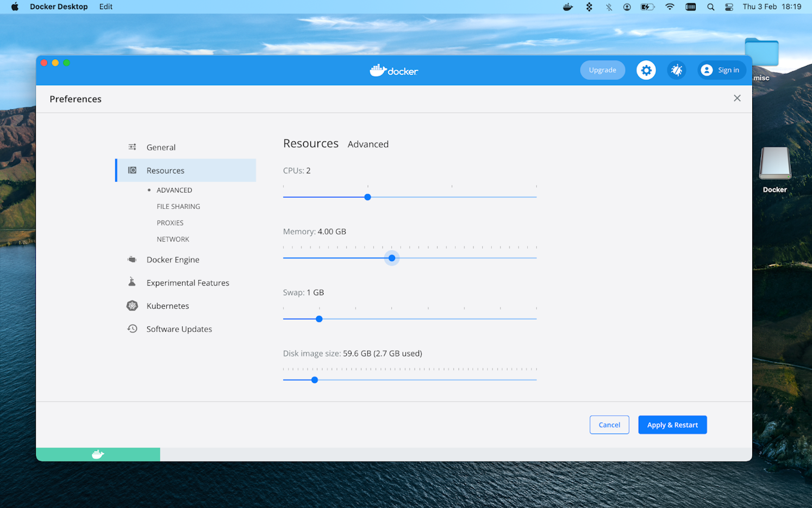Click the Upgrade button
Viewport: 812px width, 508px height.
[602, 70]
